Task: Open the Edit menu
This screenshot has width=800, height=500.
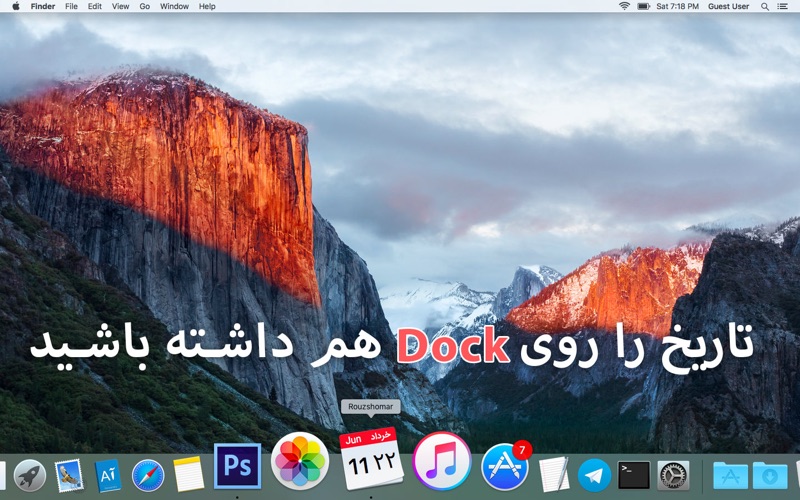Action: 94,6
